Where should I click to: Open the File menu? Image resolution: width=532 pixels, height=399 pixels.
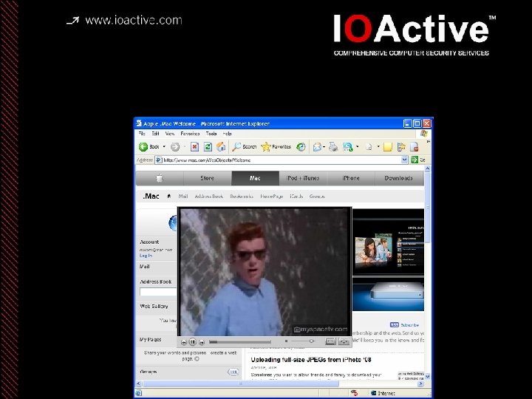tap(142, 134)
